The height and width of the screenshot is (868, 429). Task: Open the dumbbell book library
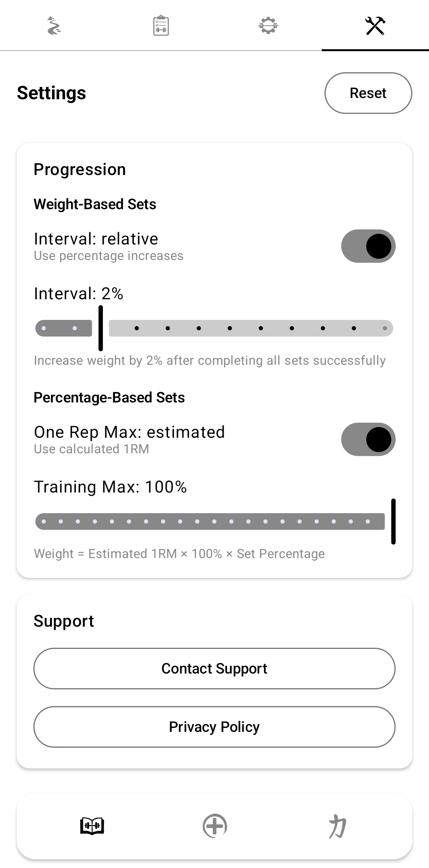92,826
